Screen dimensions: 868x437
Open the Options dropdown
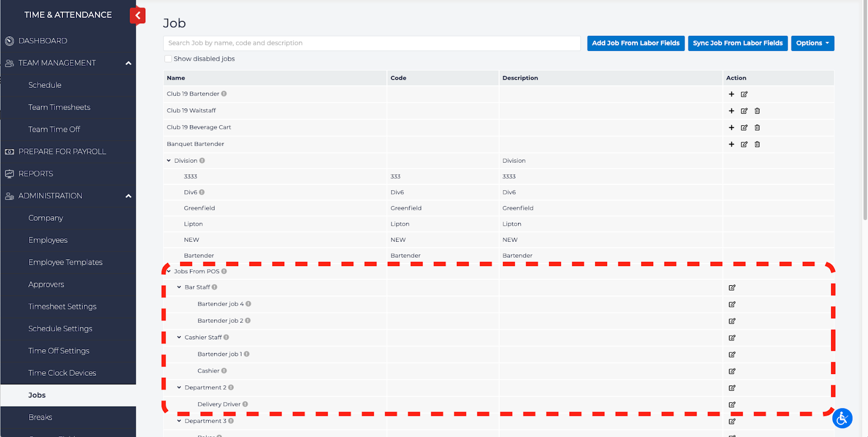point(812,43)
